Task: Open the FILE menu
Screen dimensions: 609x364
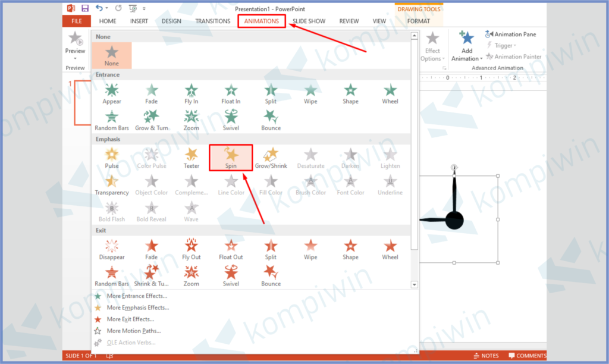Action: 77,21
